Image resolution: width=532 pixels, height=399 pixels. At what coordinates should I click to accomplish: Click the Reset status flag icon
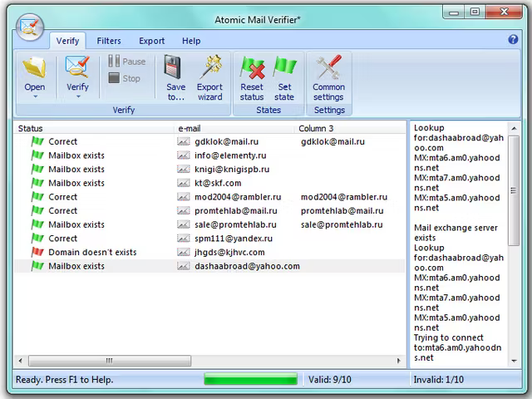(251, 68)
